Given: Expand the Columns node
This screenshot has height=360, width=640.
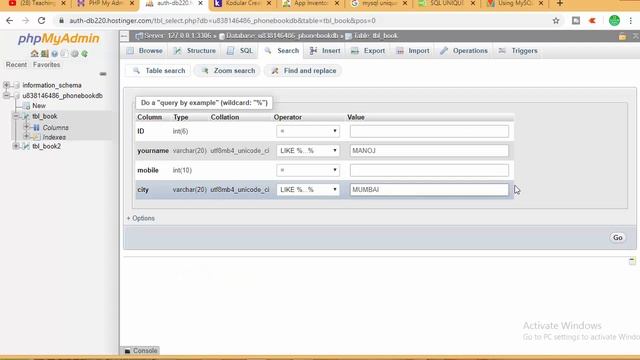Looking at the screenshot, I should pos(26,127).
